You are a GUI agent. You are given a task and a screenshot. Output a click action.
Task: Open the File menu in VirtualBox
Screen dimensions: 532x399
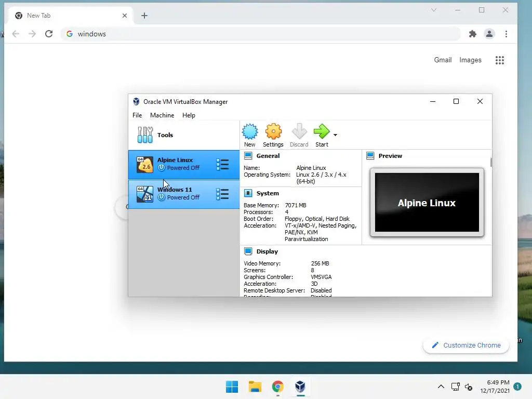[x=137, y=115]
